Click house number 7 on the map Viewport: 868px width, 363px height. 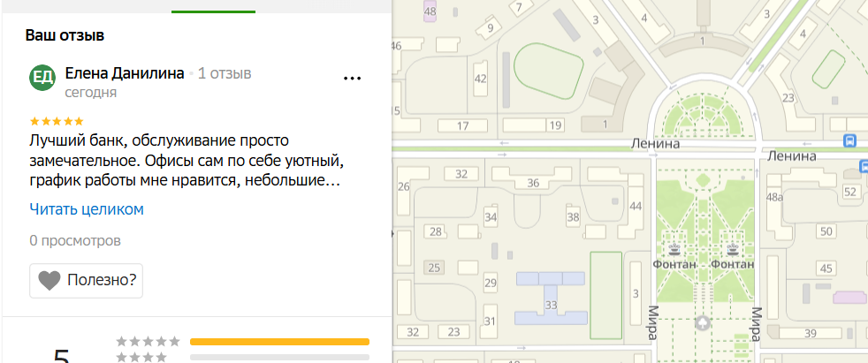pos(519,7)
